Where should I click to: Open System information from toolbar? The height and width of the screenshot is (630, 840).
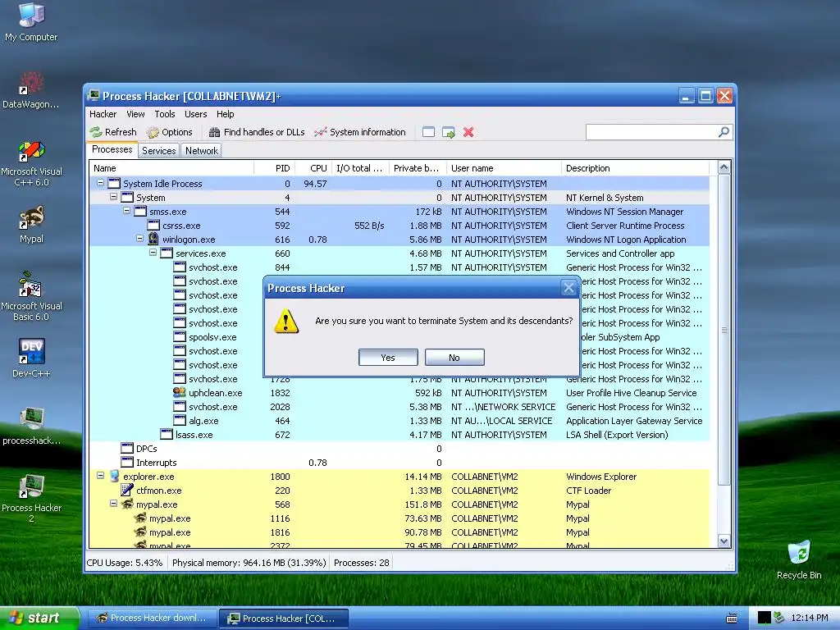pyautogui.click(x=360, y=132)
